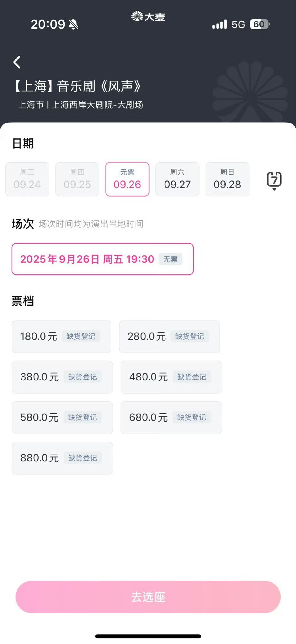Tap the battery indicator icon
This screenshot has height=644, width=296.
tap(260, 24)
